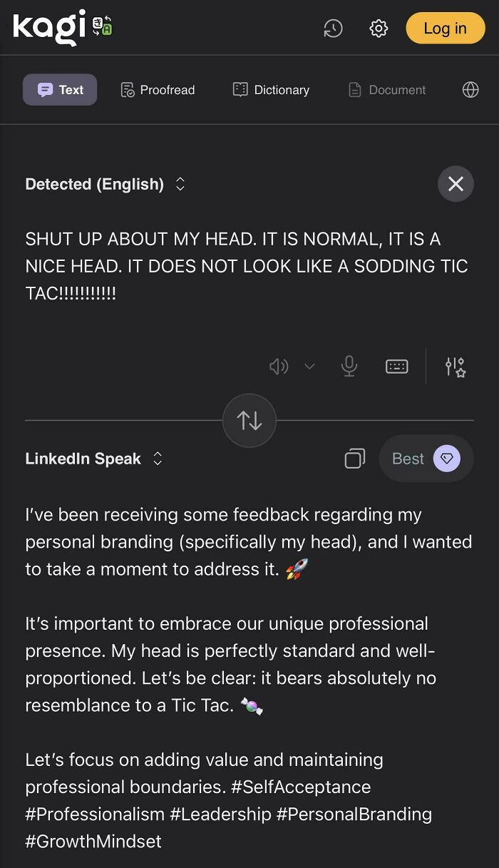Switch to the Proofread tab
The height and width of the screenshot is (868, 499).
157,90
